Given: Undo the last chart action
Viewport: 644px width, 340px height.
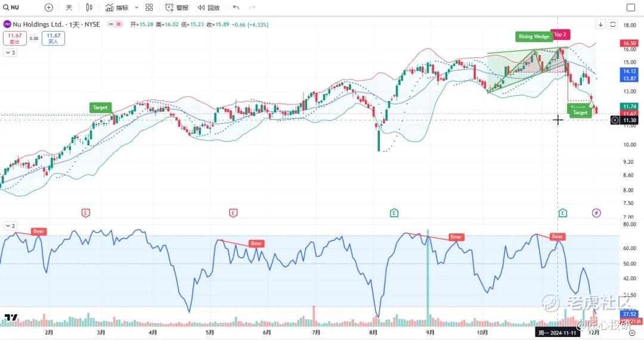Looking at the screenshot, I should [x=236, y=8].
